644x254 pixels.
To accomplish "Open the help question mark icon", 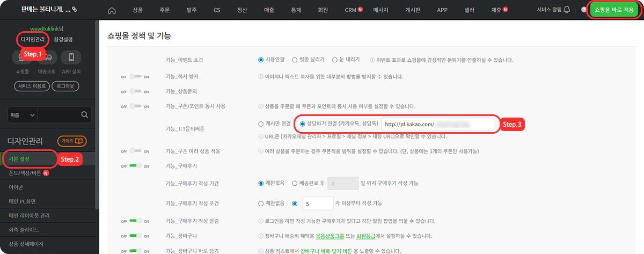I will coord(584,10).
